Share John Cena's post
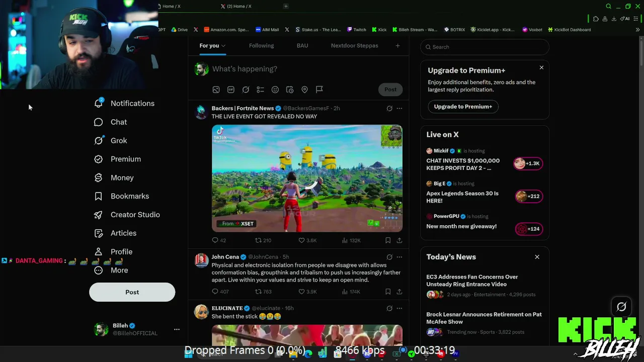644x362 pixels. 399,292
